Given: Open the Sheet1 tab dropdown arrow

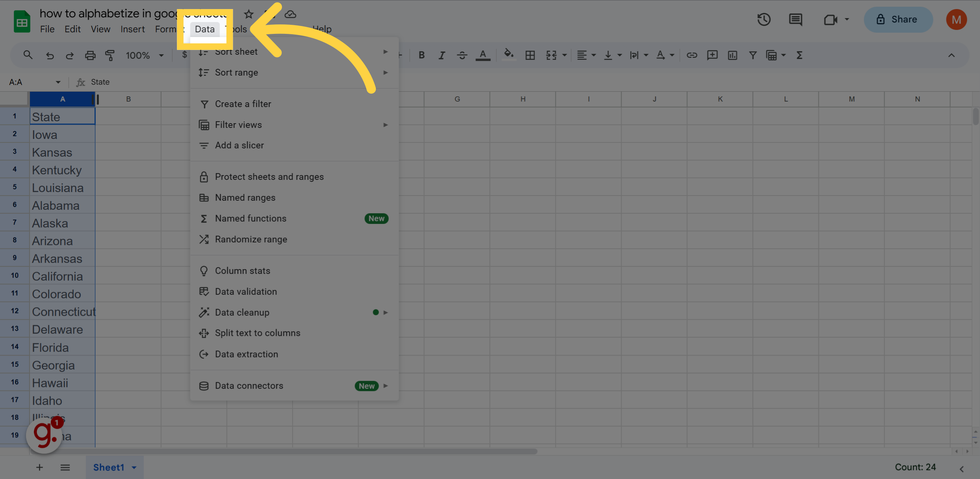Looking at the screenshot, I should click(134, 468).
